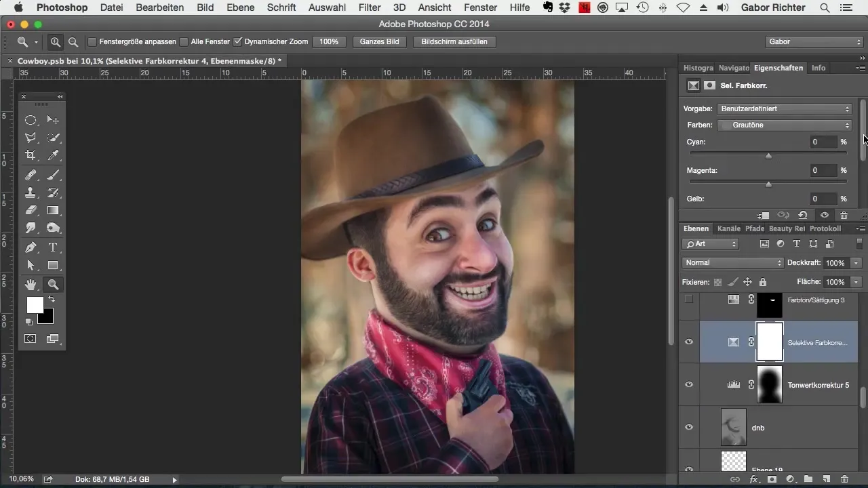Click the Ganzes Bild button

(x=380, y=41)
